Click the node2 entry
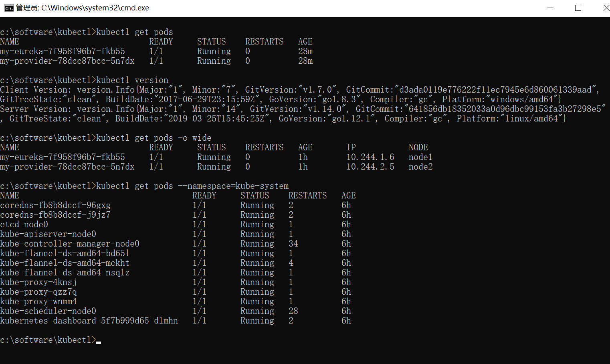The height and width of the screenshot is (364, 610). tap(420, 167)
